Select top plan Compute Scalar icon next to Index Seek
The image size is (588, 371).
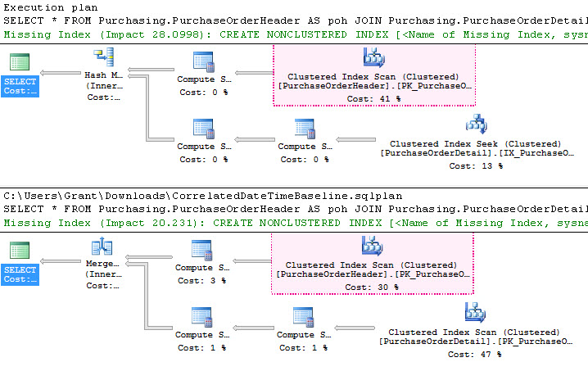pyautogui.click(x=305, y=129)
